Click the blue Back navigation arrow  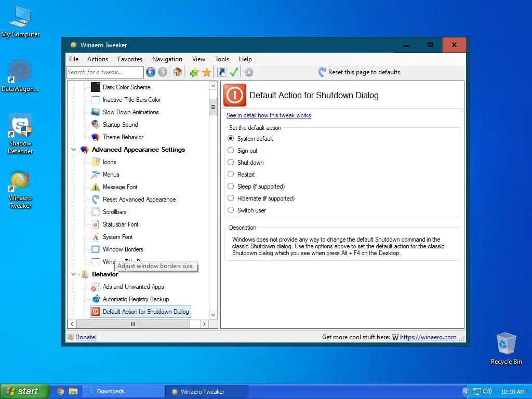click(x=151, y=72)
